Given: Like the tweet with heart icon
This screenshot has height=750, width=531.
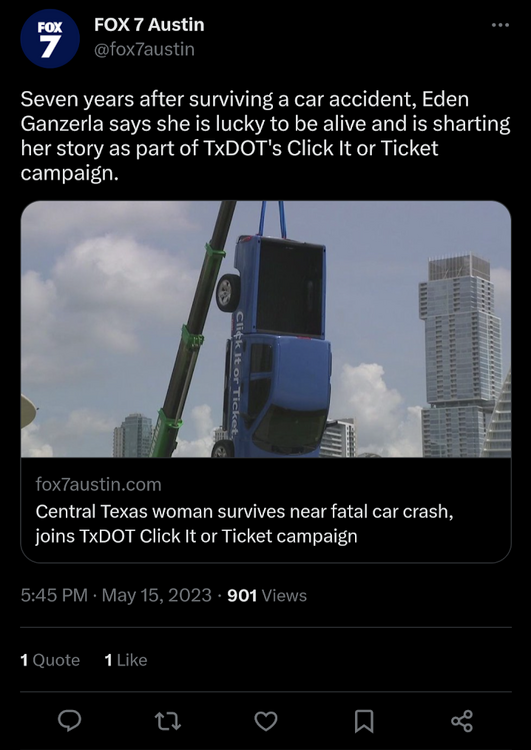Looking at the screenshot, I should (266, 721).
